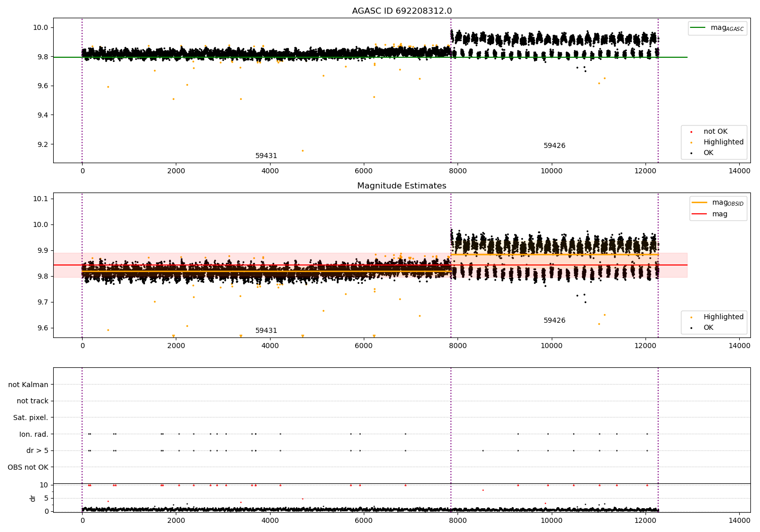
Task: Click the lone red dr point near x 8500
Action: point(483,490)
